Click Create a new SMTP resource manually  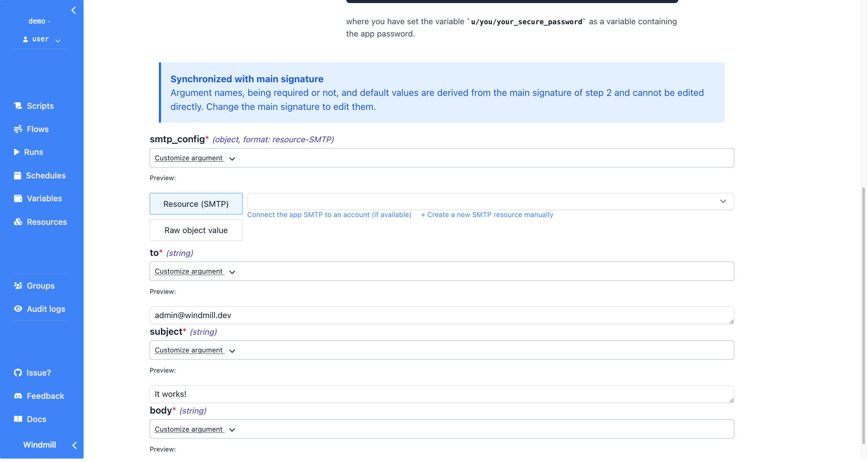487,215
